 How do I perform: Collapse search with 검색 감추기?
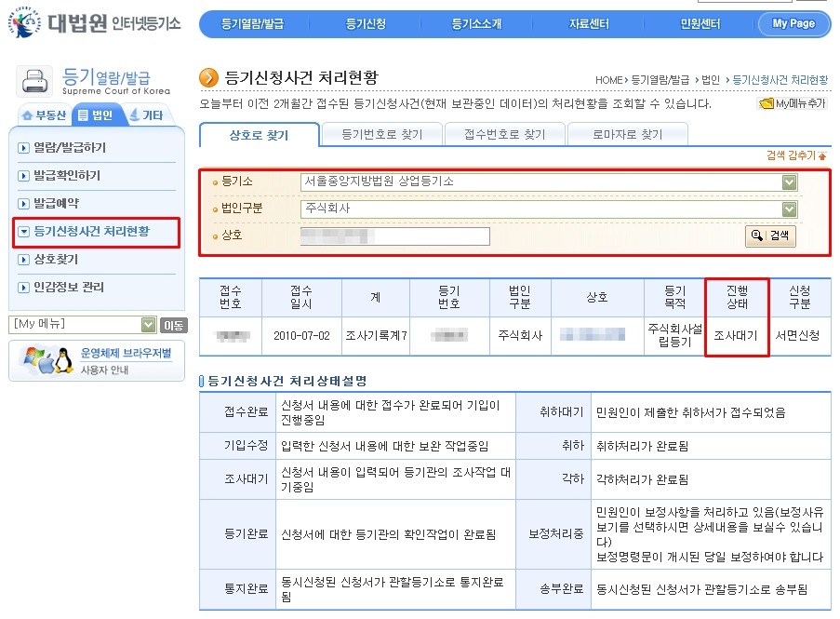(796, 155)
